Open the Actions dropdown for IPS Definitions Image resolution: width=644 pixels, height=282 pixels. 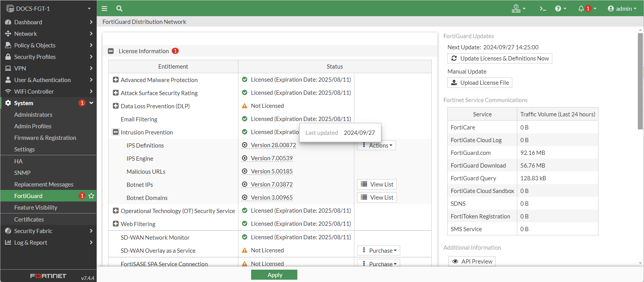click(x=377, y=145)
